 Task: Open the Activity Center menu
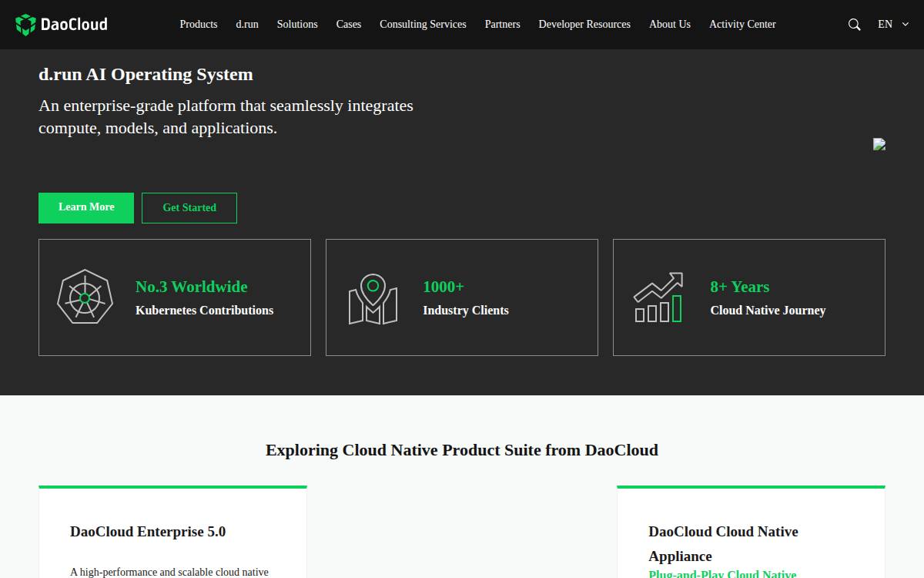[742, 25]
